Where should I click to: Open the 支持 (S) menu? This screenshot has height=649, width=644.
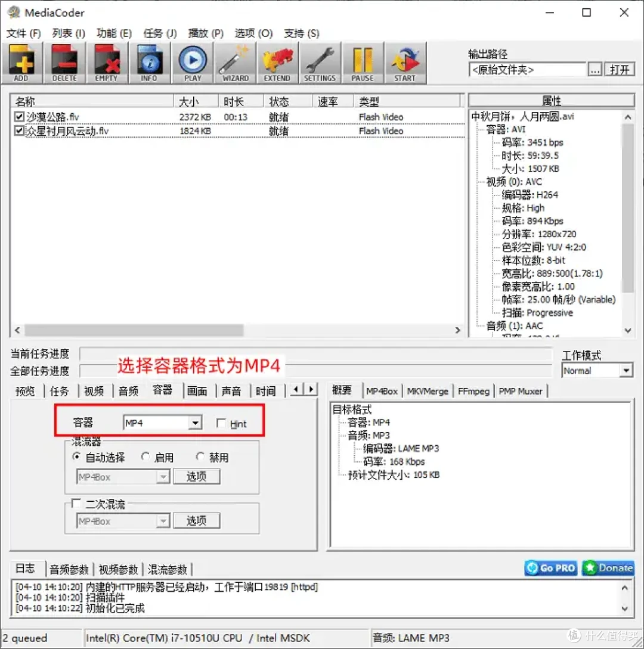point(302,33)
